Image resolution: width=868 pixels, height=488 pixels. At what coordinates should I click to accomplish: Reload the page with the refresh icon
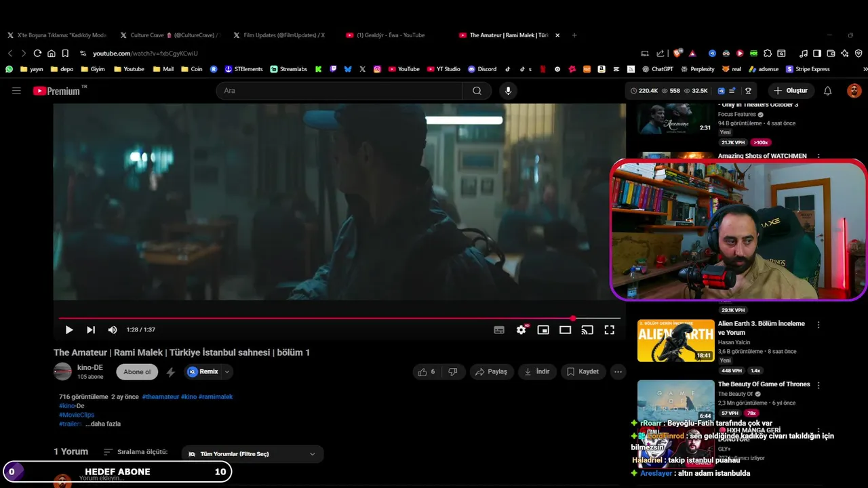coord(37,54)
